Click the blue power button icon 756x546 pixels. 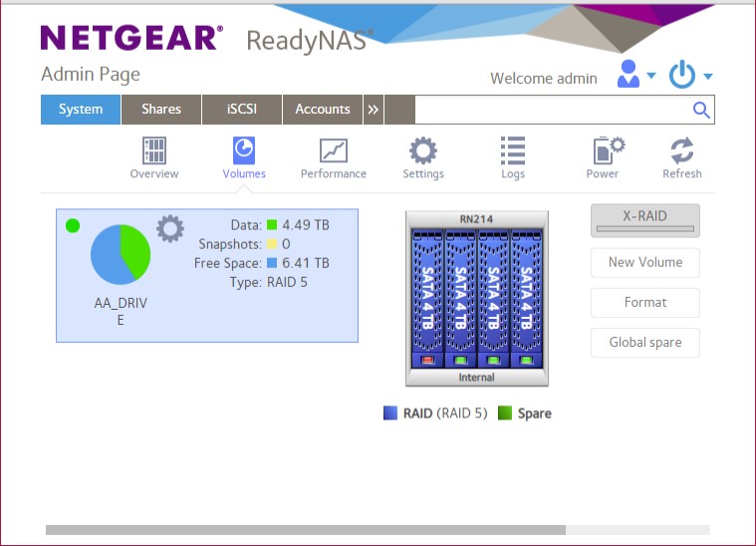tap(681, 74)
